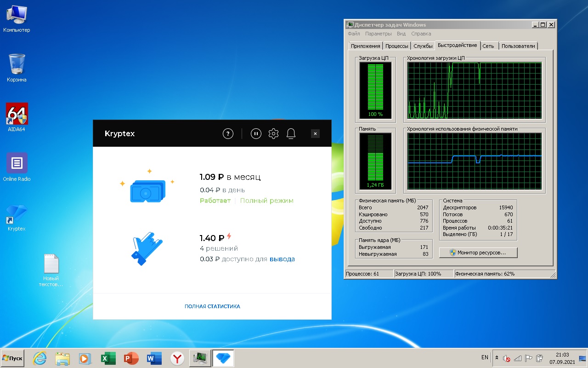Image resolution: width=588 pixels, height=368 pixels.
Task: Select Корзина recycle bin icon
Action: point(17,68)
